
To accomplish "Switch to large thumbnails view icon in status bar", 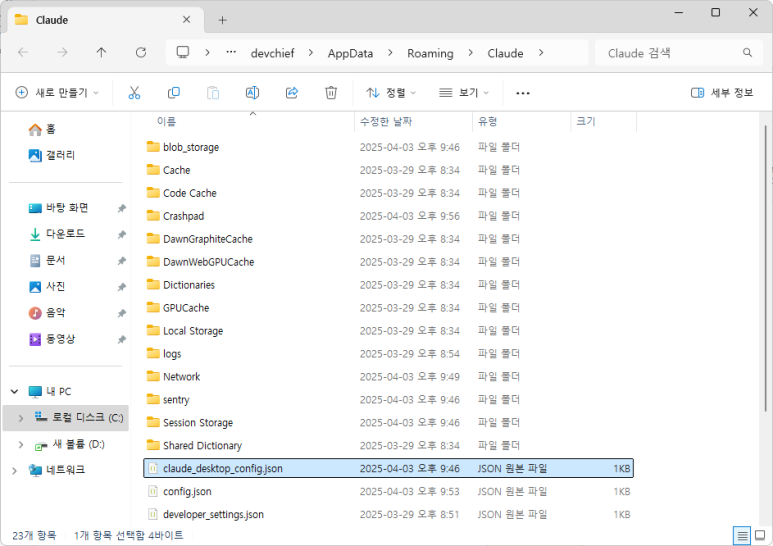I will tap(760, 535).
